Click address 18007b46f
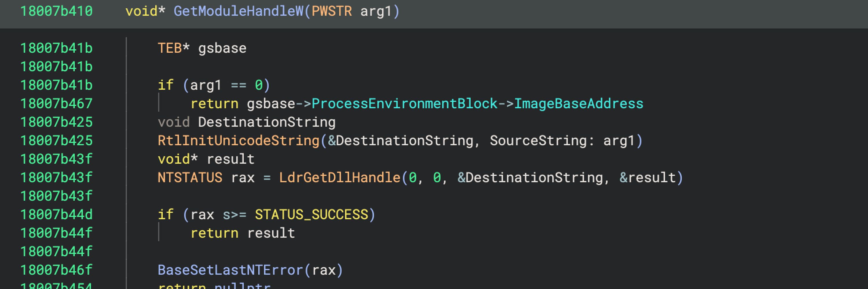This screenshot has width=868, height=289. [x=56, y=270]
